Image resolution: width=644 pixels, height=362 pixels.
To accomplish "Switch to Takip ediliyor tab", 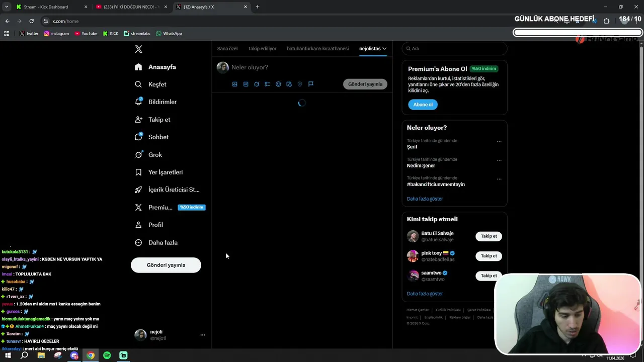I will 262,49.
